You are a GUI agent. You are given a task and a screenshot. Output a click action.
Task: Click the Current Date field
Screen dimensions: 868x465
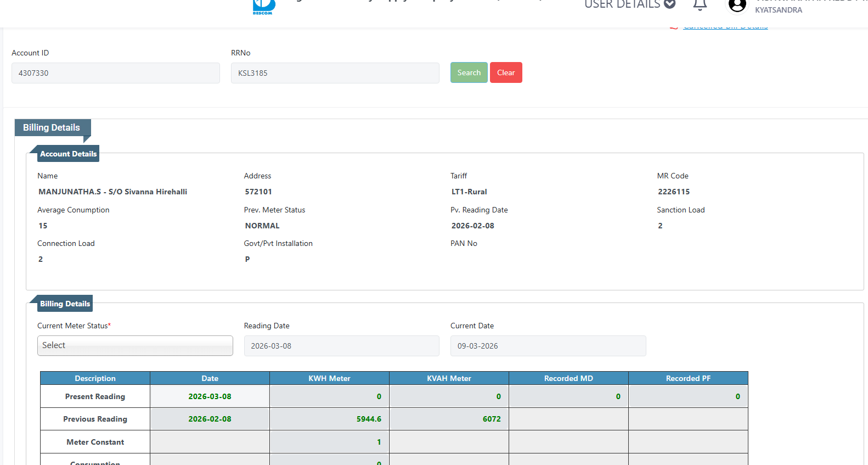[548, 346]
